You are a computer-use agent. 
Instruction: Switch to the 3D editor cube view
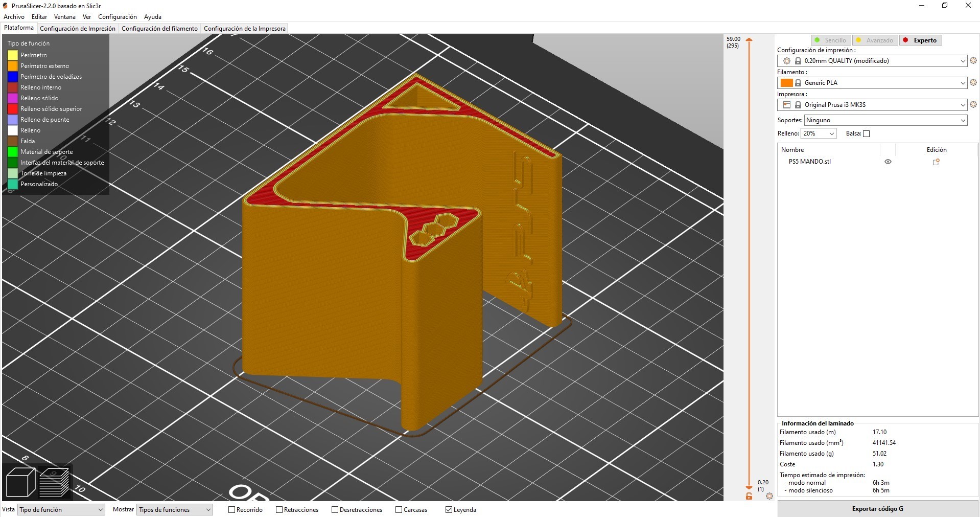tap(20, 482)
